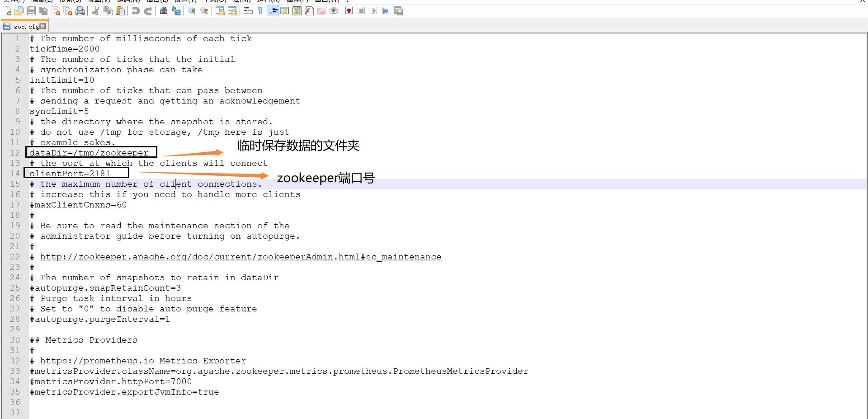Viewport: 868px width, 419px height.
Task: Toggle show all characters pilcrow icon
Action: tap(260, 11)
